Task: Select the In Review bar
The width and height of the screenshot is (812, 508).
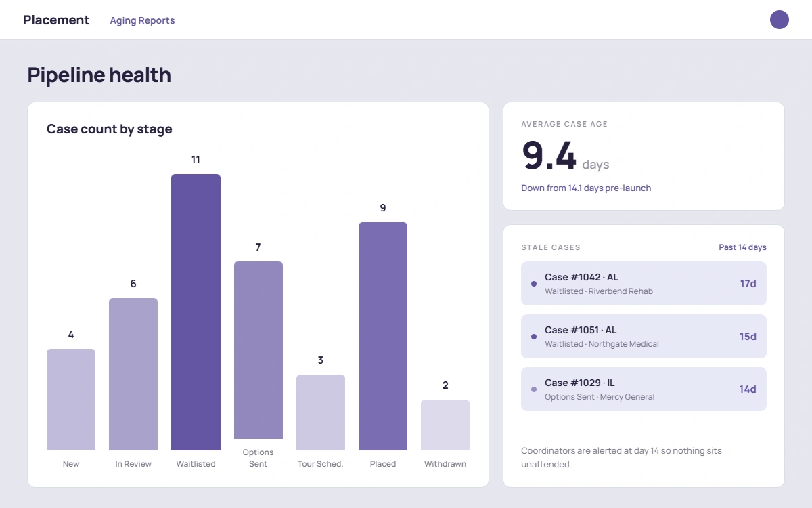Action: (133, 374)
